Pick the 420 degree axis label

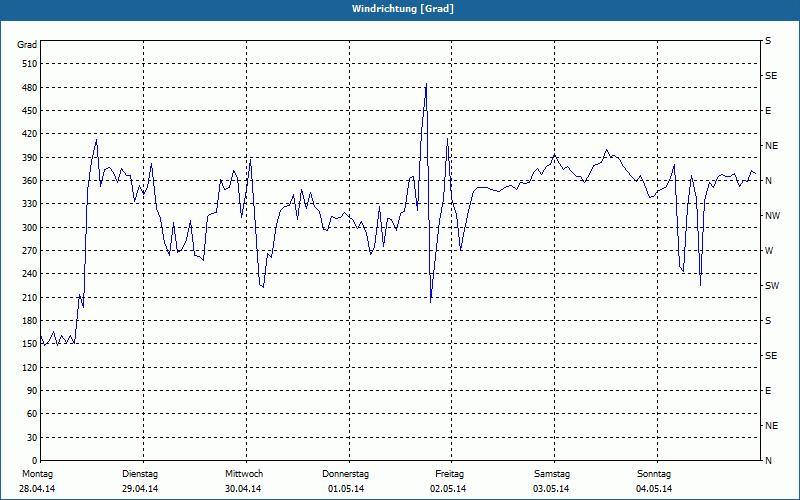point(30,134)
